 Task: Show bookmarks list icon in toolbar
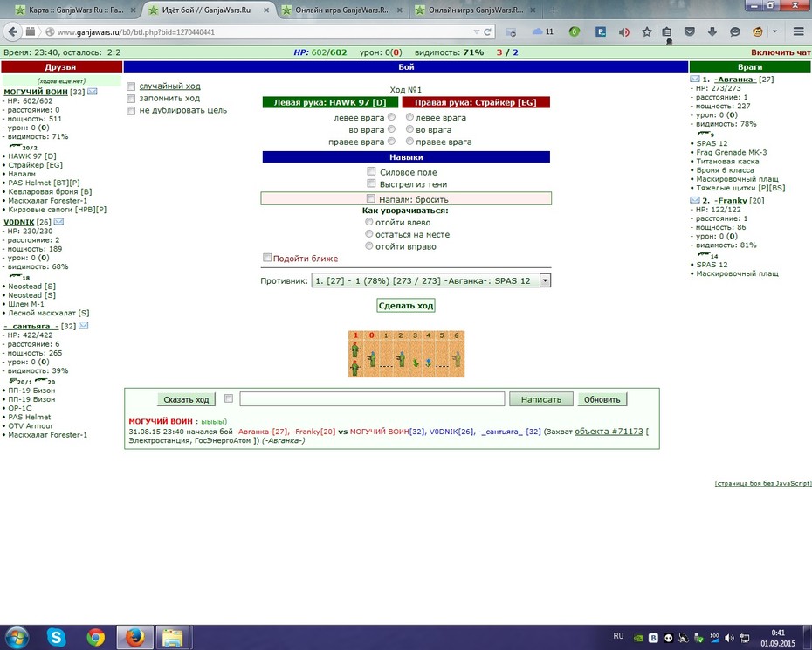(x=666, y=31)
